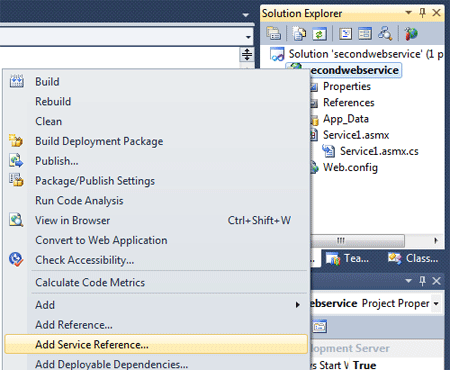Click the Web.config file icon
The image size is (450, 370).
(x=315, y=167)
